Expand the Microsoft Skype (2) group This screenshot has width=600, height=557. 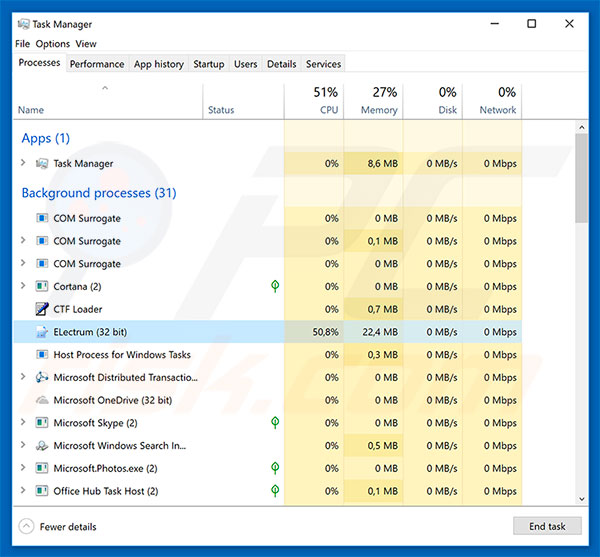click(x=23, y=422)
